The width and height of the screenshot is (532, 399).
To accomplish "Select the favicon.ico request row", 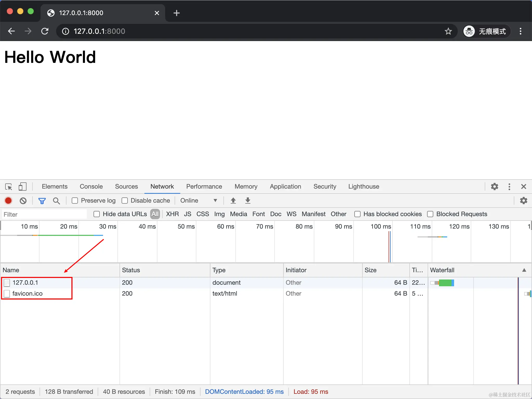I will 27,294.
